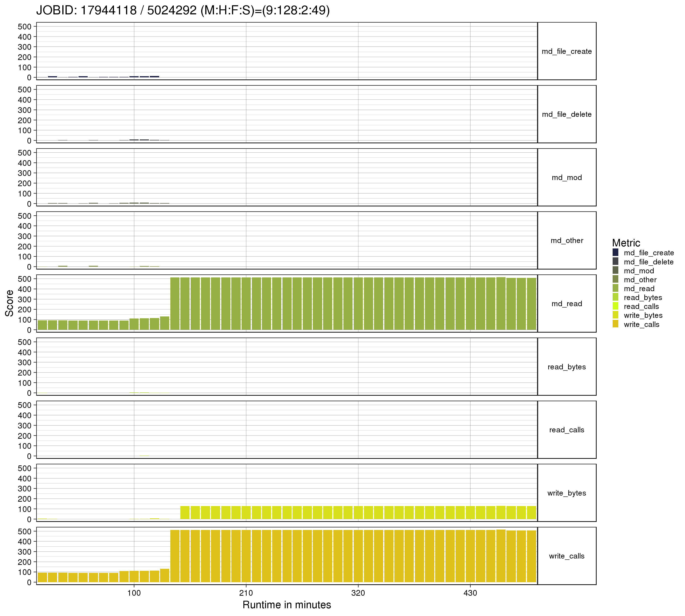
Task: Click the md_file_create legend color swatch
Action: point(616,253)
